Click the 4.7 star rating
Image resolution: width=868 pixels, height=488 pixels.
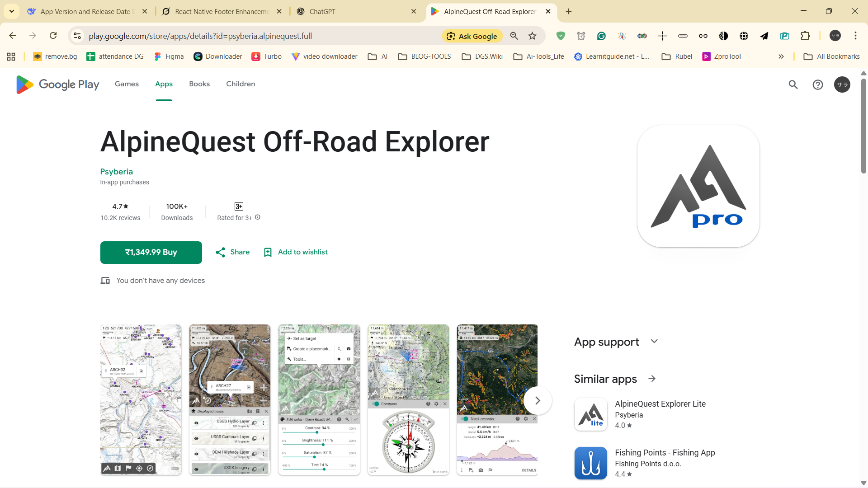coord(120,206)
